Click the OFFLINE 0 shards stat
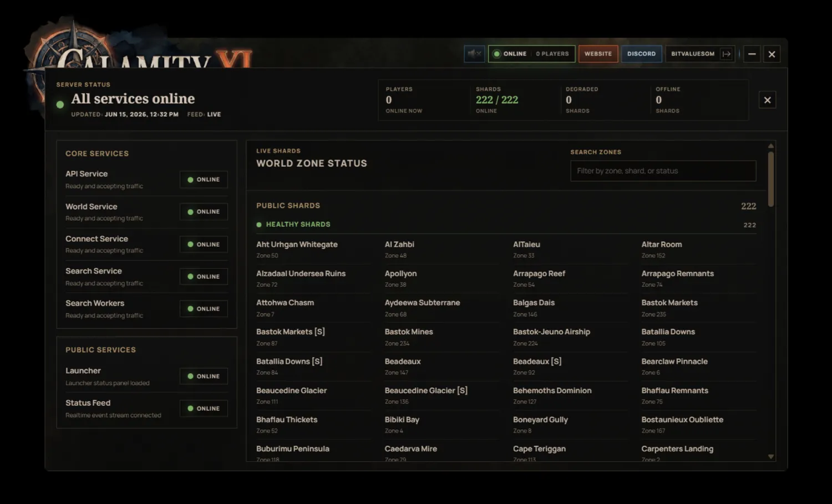Screen dimensions: 832x504 [699, 100]
